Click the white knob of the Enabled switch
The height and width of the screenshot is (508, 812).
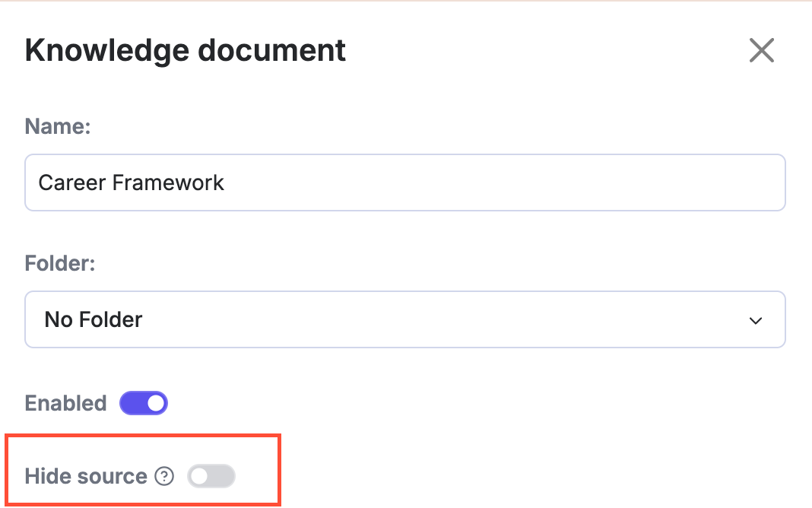tap(155, 403)
